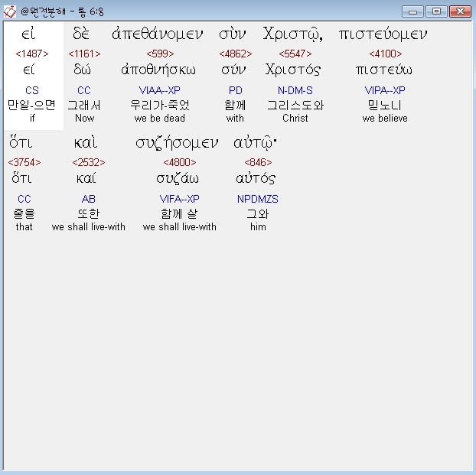The image size is (476, 475).
Task: Close the Romans 6:8 window
Action: click(460, 11)
